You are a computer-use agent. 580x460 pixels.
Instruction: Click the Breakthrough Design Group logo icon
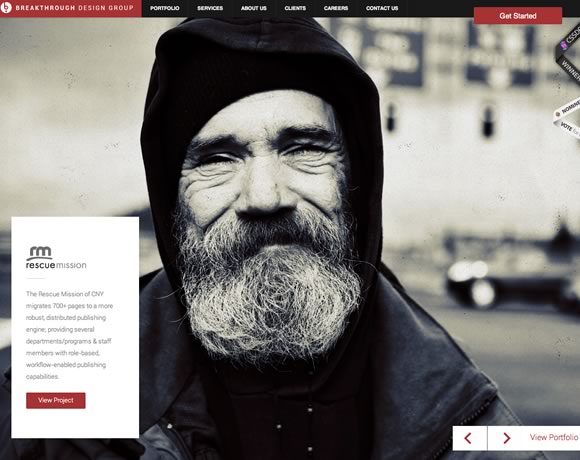pyautogui.click(x=6, y=7)
